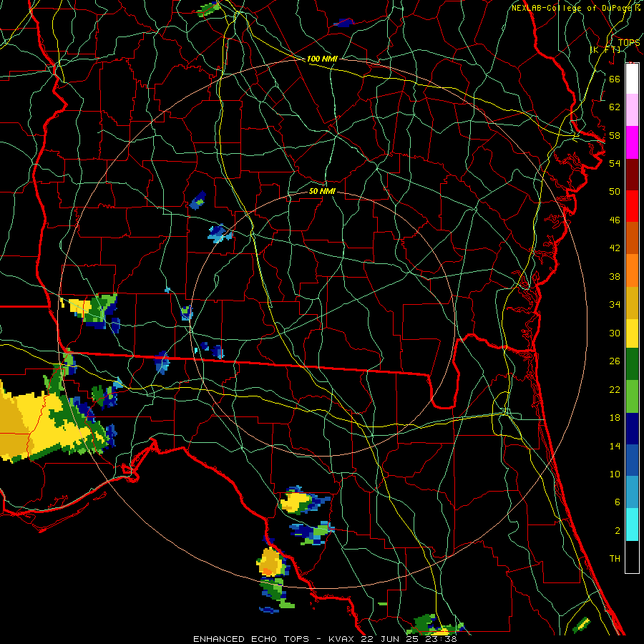Click the medium blue legend swatch near 10
Screen dimensions: 644x644
click(x=632, y=460)
